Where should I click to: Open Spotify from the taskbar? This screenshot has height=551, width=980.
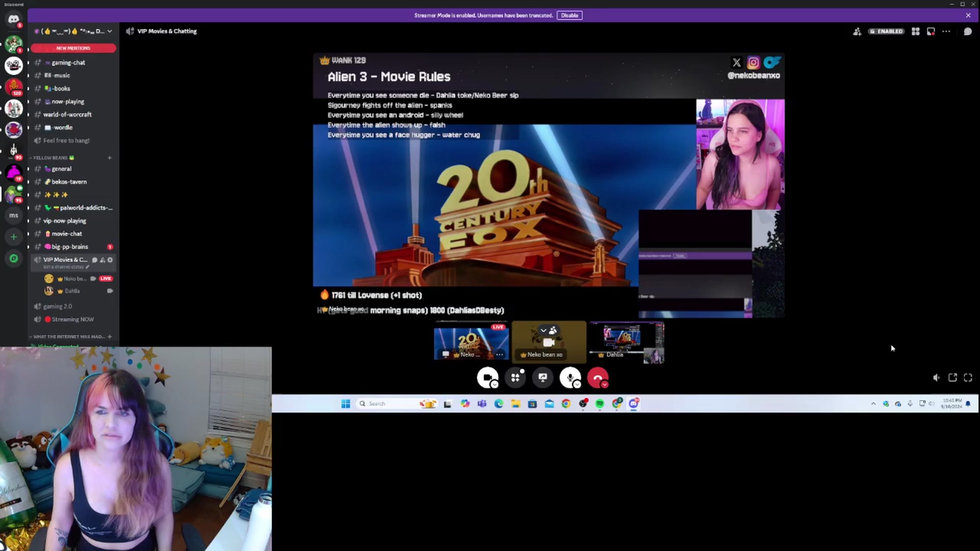pos(600,404)
